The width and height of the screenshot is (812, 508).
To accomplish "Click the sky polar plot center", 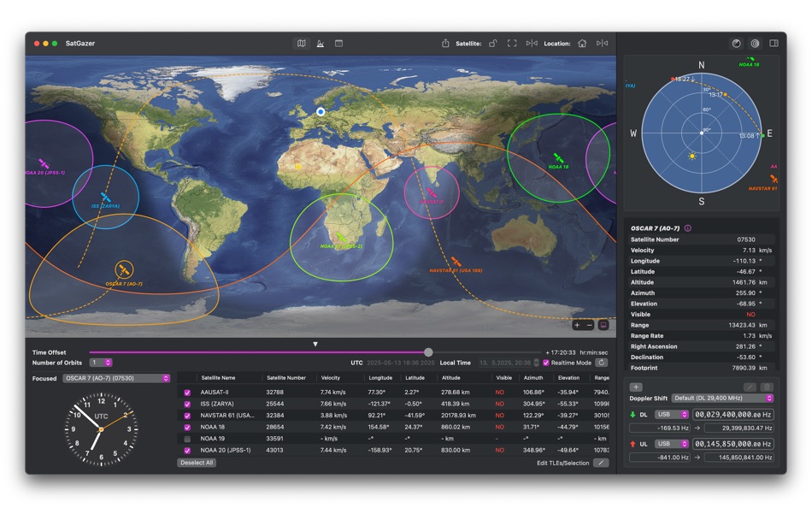I will point(702,133).
